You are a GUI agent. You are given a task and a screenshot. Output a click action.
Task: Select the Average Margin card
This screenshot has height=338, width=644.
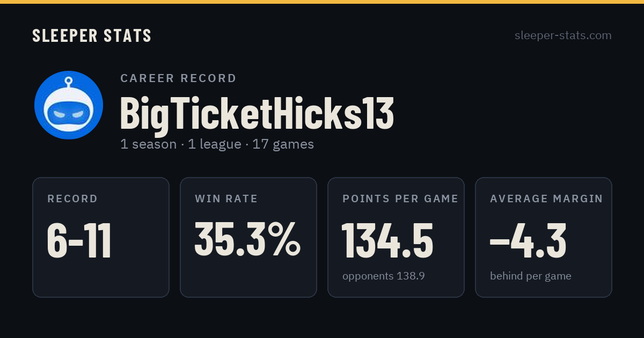[544, 237]
